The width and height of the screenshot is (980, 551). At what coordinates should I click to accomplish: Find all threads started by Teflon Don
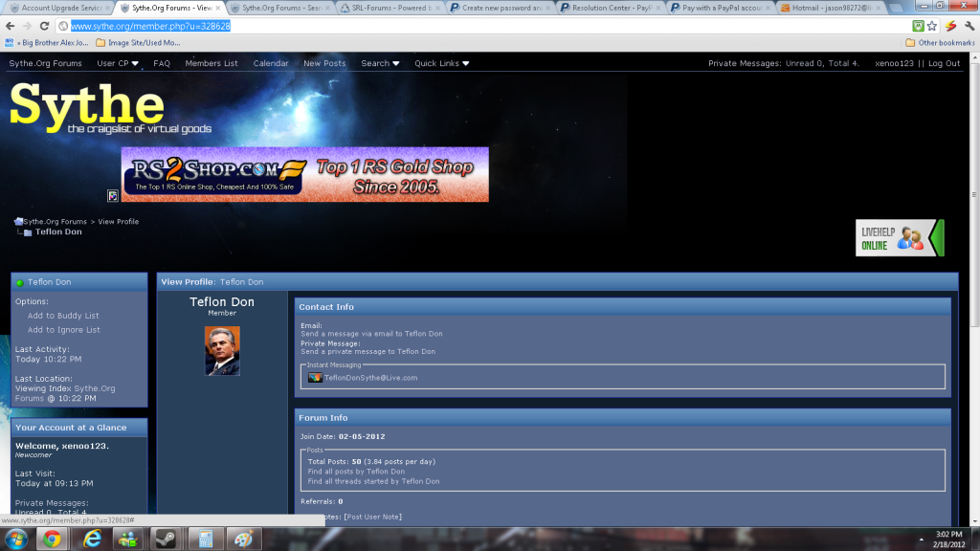[x=374, y=482]
